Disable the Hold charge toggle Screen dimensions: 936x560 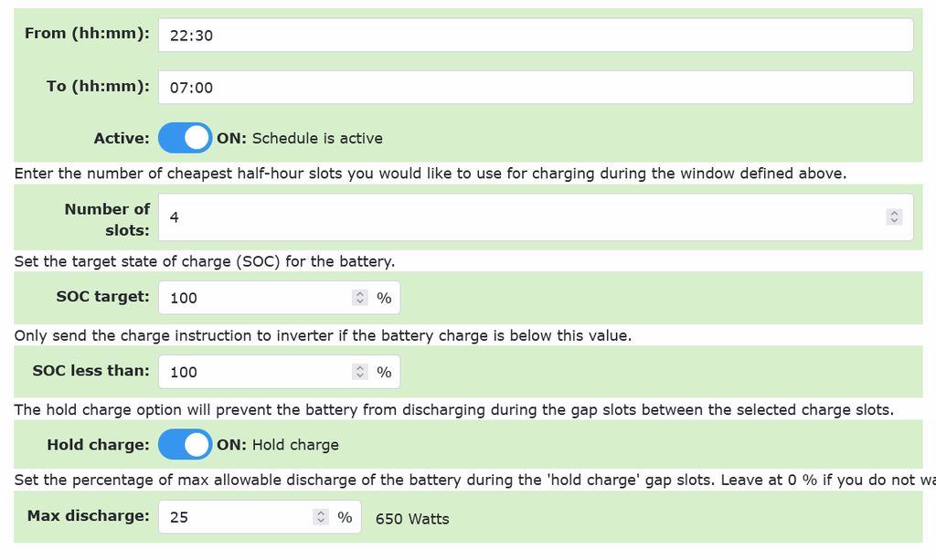tap(185, 445)
